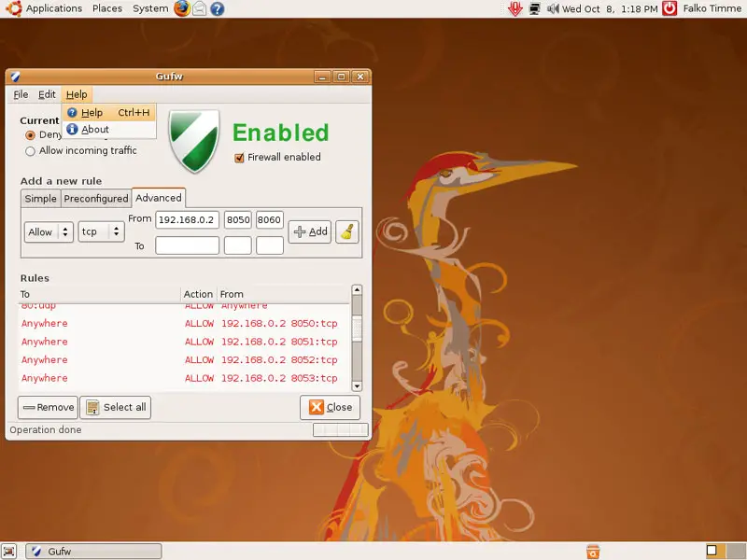The height and width of the screenshot is (560, 747).
Task: Click the Select all button
Action: coord(115,407)
